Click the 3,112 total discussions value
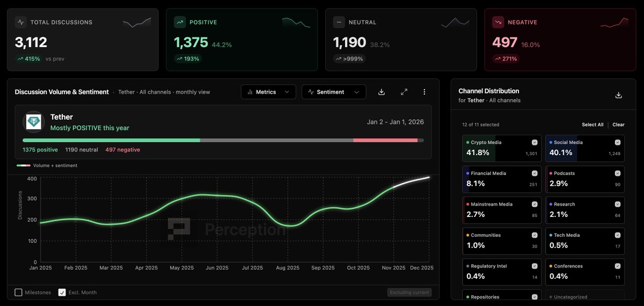Viewport: 644px width, 306px height. 31,42
